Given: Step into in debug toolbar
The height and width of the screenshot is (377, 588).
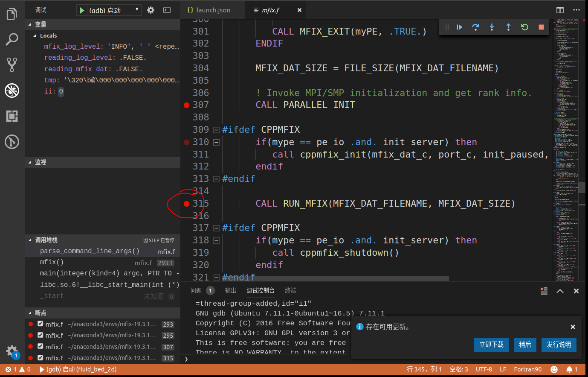Looking at the screenshot, I should pyautogui.click(x=492, y=27).
